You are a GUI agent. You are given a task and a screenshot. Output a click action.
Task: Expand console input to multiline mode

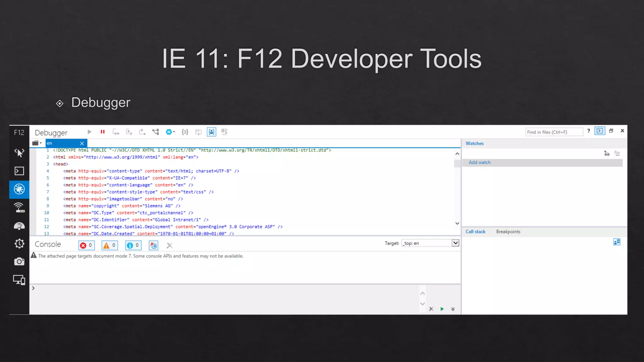point(453,309)
